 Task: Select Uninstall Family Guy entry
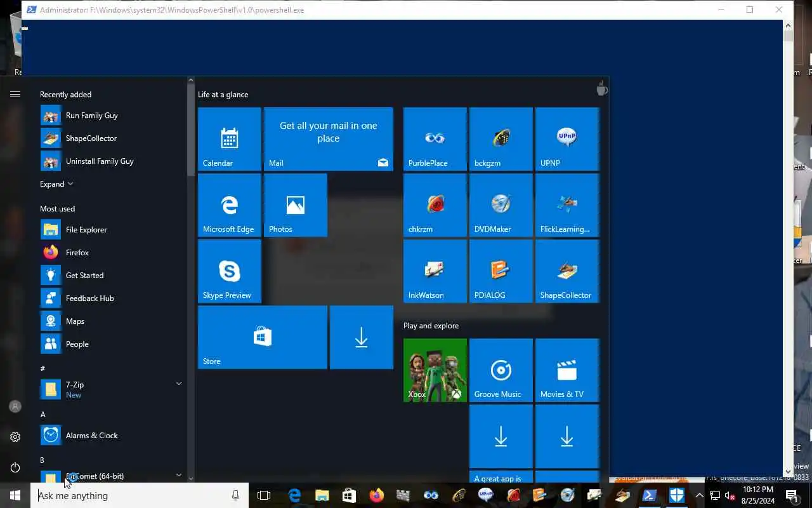[111, 161]
